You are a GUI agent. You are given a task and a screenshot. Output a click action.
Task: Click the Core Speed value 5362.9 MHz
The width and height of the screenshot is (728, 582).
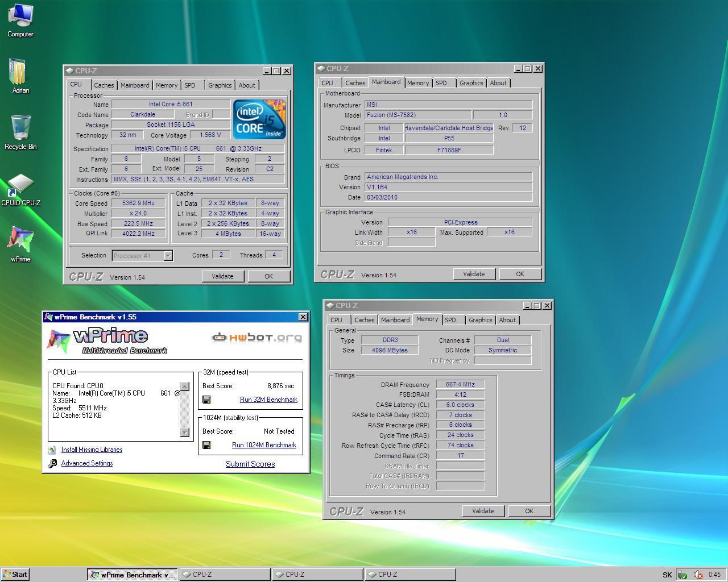pyautogui.click(x=138, y=203)
